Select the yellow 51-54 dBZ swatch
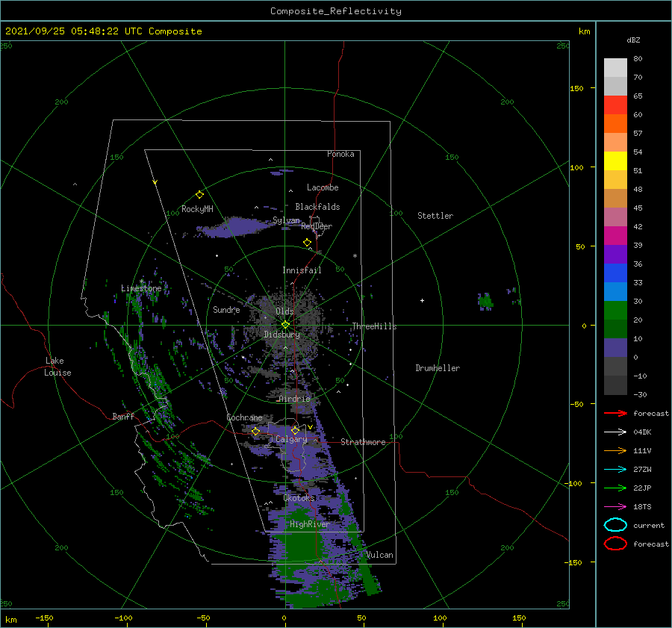 tap(615, 161)
